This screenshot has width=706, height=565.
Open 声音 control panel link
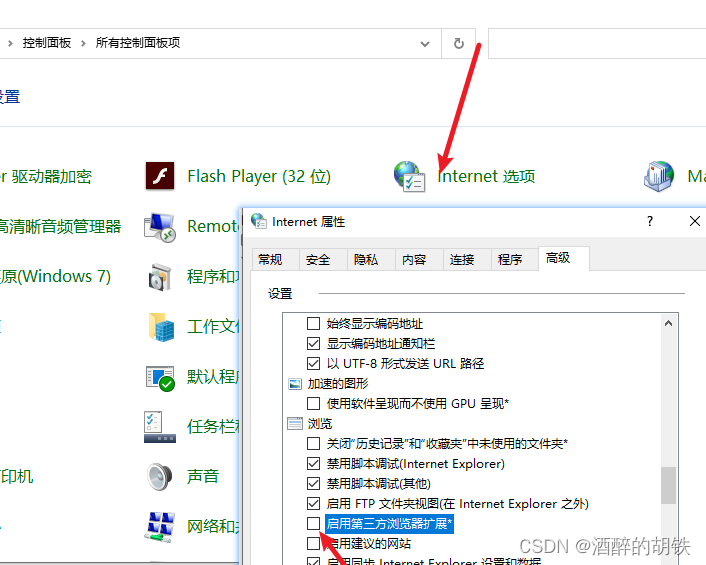203,476
